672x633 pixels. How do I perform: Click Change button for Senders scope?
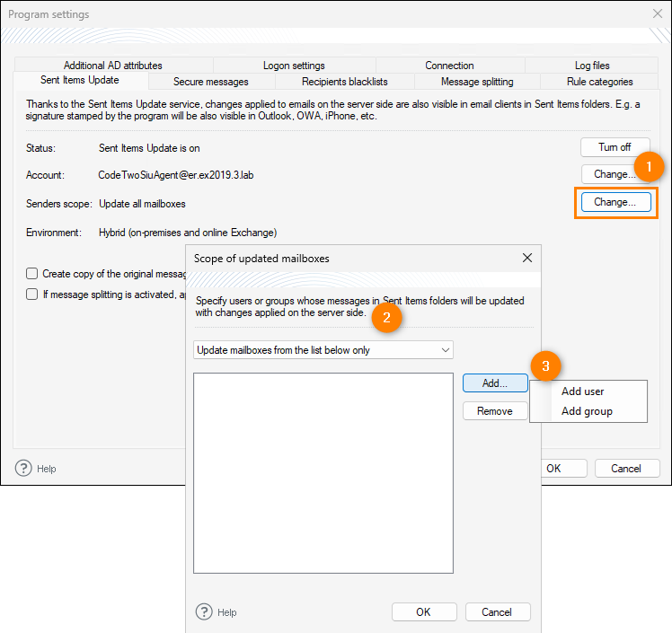click(x=615, y=202)
